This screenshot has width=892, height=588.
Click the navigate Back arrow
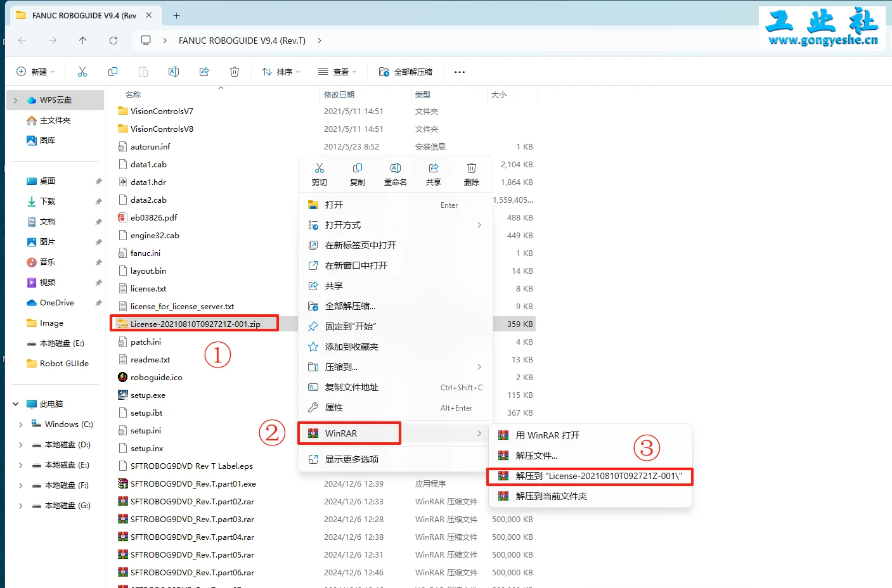[x=22, y=41]
